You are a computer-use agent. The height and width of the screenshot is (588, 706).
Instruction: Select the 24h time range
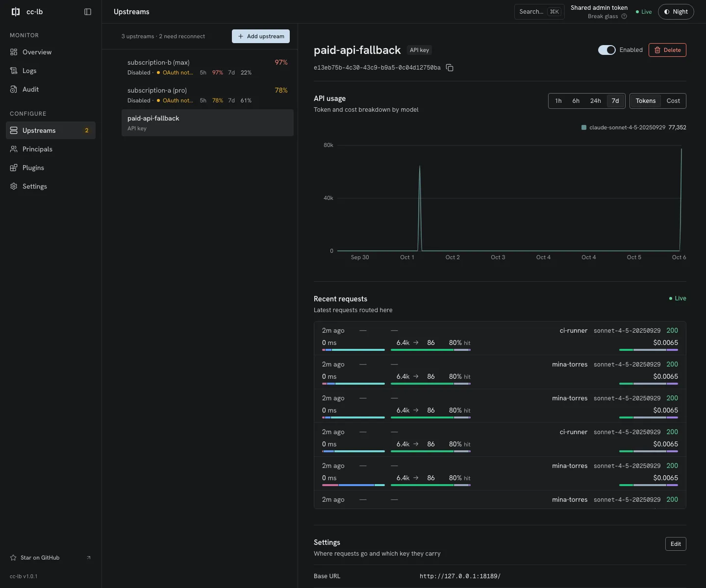[596, 101]
